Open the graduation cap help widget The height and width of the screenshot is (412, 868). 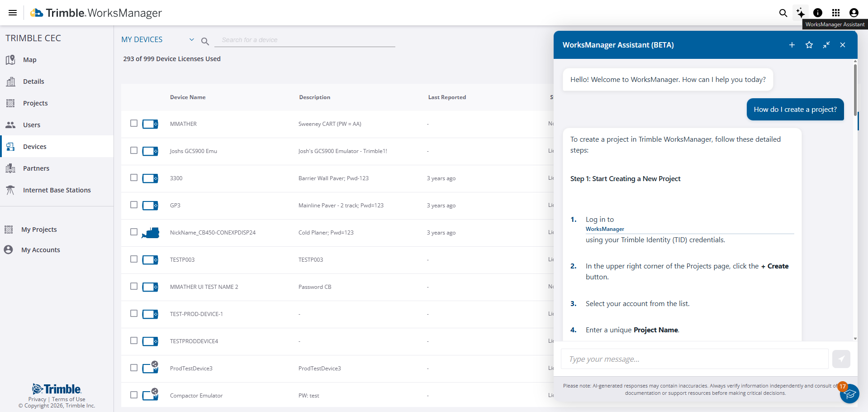pos(849,393)
